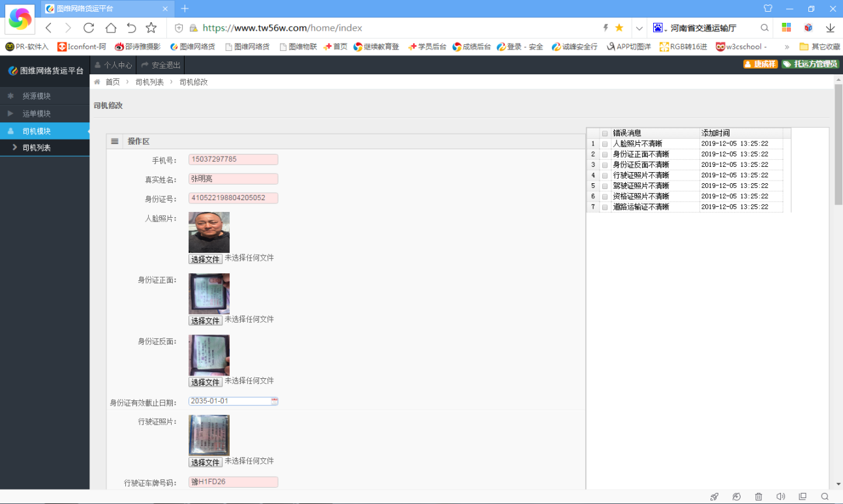Image resolution: width=843 pixels, height=504 pixels.
Task: Show more bookmarks with the double chevron
Action: pyautogui.click(x=787, y=47)
